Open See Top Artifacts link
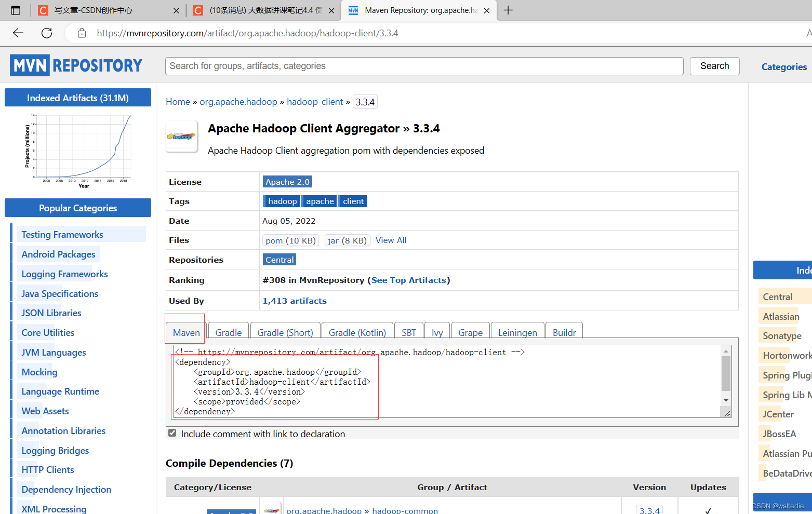Screen dimensions: 812x514 (408, 280)
